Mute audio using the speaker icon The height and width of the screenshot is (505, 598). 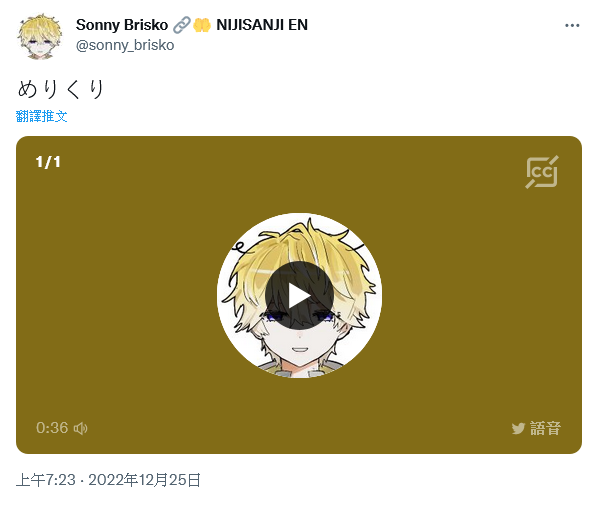click(x=80, y=428)
